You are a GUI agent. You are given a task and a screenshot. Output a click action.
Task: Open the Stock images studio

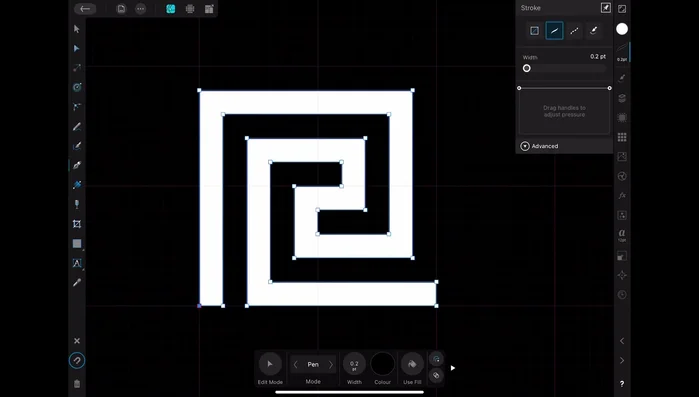tap(622, 156)
